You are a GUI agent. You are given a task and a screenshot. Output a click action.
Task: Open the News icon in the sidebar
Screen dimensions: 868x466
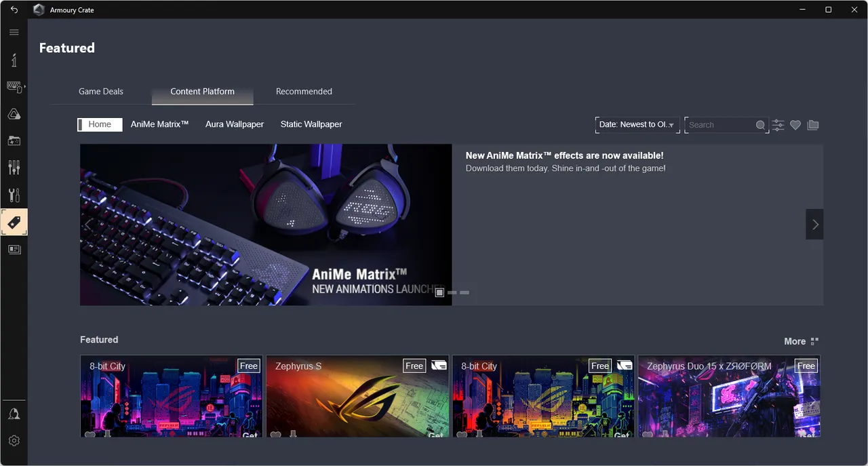pyautogui.click(x=14, y=250)
